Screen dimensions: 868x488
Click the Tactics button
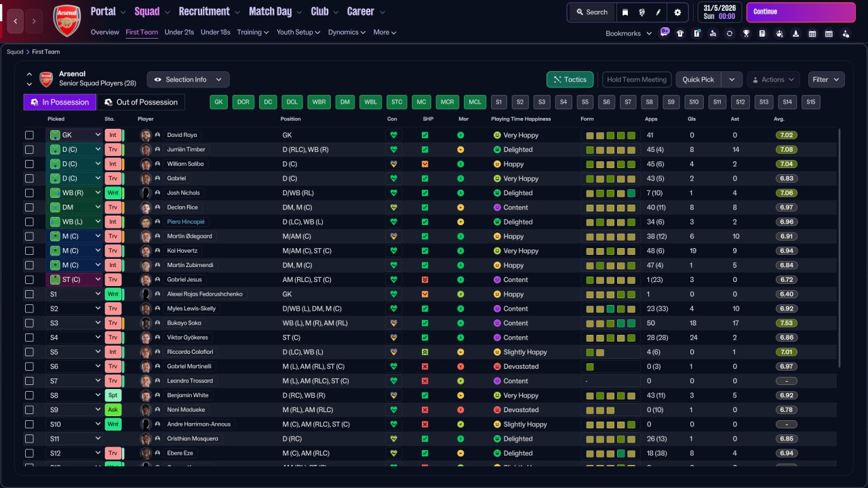tap(570, 79)
